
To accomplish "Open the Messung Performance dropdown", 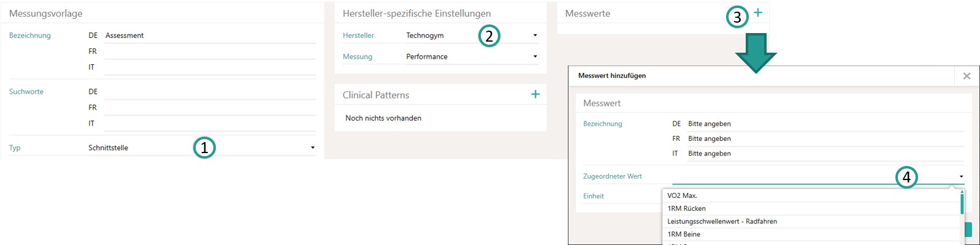I will pos(472,56).
